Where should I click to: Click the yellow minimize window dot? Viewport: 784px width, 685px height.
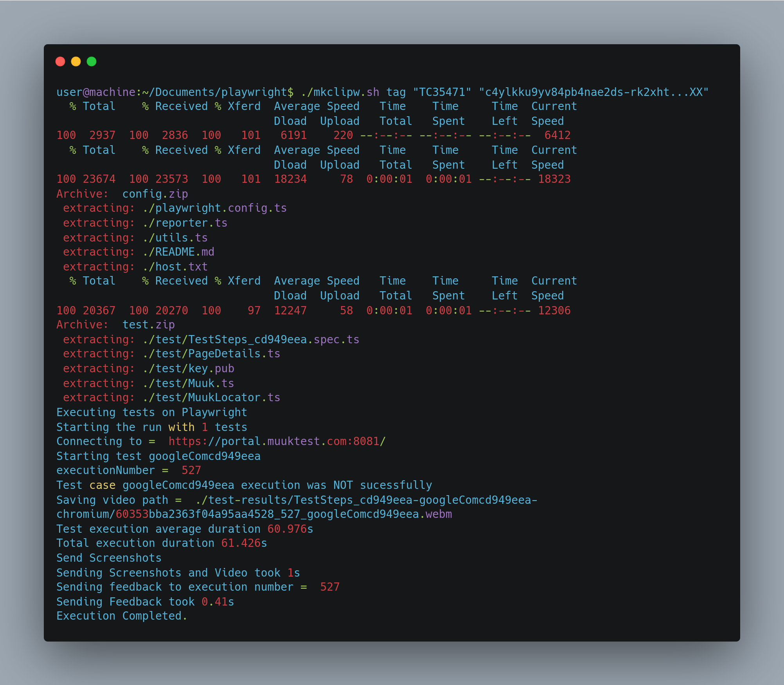coord(76,61)
